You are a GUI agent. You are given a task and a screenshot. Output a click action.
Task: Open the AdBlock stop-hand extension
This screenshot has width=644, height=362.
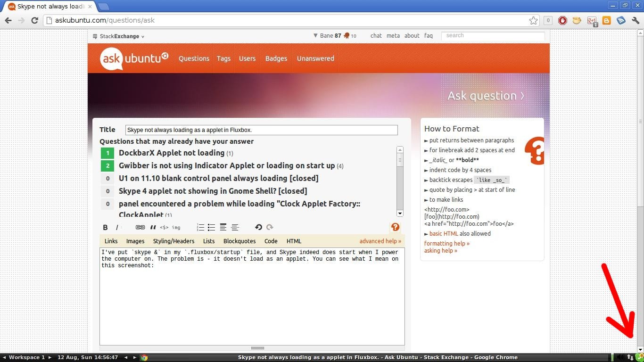pyautogui.click(x=562, y=20)
